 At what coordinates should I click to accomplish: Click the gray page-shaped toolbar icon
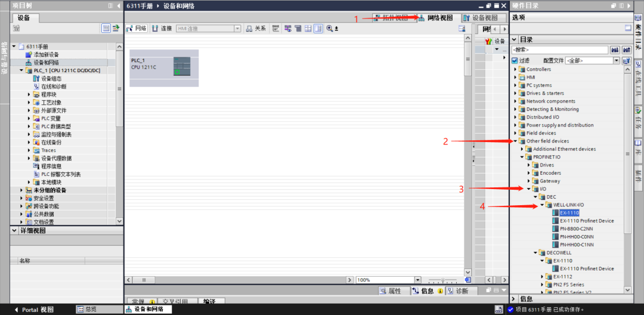[x=298, y=28]
